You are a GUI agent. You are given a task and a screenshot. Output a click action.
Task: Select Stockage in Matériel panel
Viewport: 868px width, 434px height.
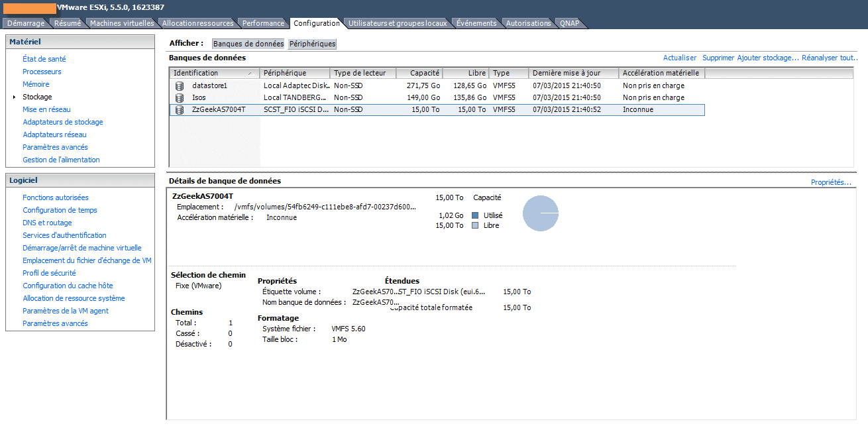(x=37, y=97)
